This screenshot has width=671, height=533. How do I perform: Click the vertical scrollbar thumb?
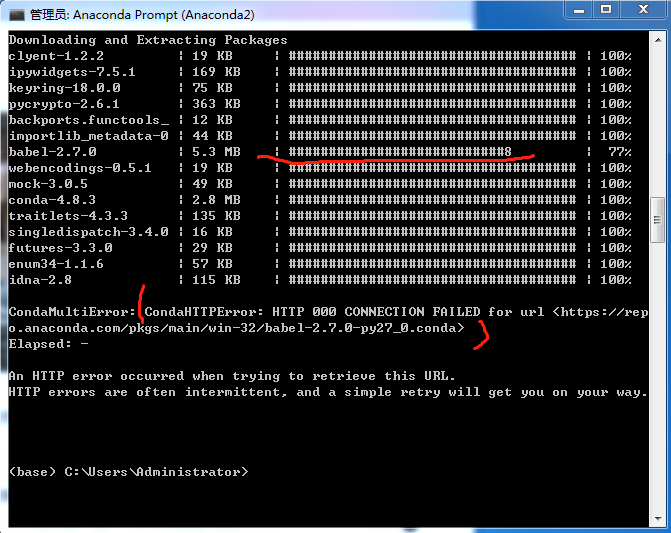[x=657, y=220]
